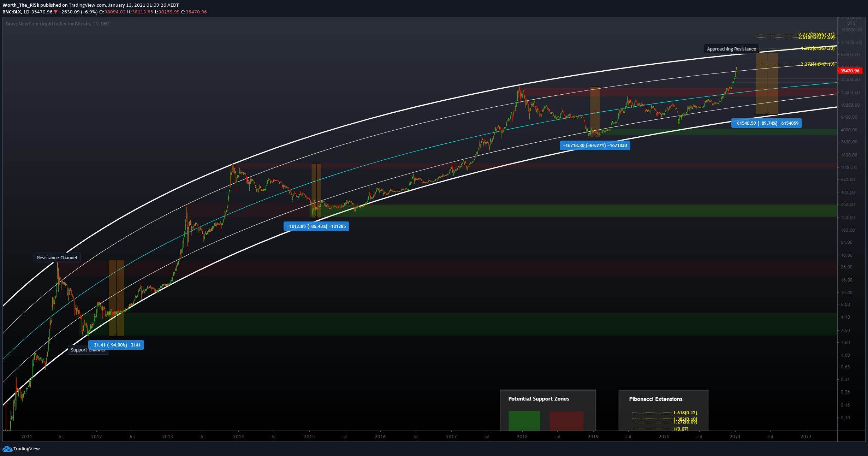Click the 1.618(0.12) Fibonacci legend entry
Viewport: 868px width, 456px height.
point(685,413)
